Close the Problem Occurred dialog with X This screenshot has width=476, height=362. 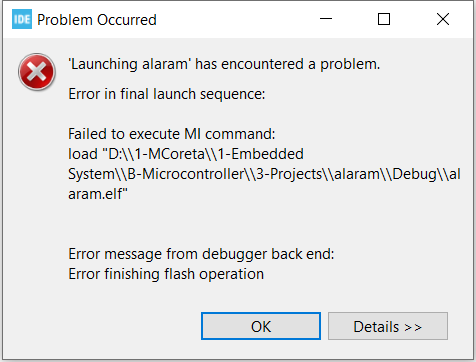coord(443,19)
